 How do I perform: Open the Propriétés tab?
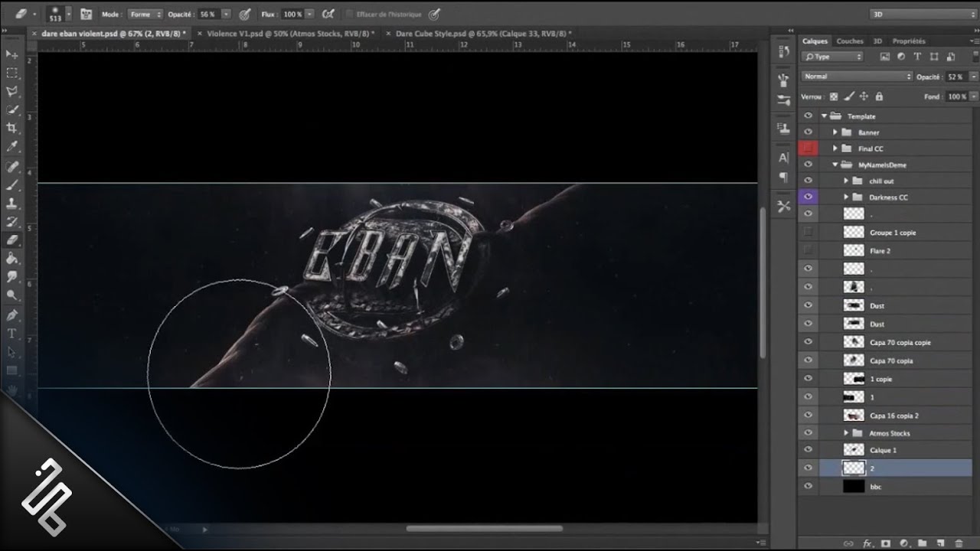(x=909, y=41)
